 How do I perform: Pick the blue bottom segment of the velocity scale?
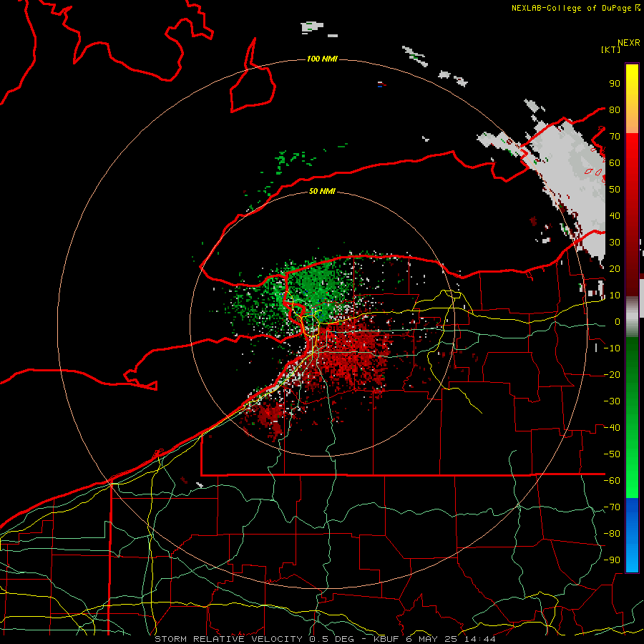coord(632,535)
